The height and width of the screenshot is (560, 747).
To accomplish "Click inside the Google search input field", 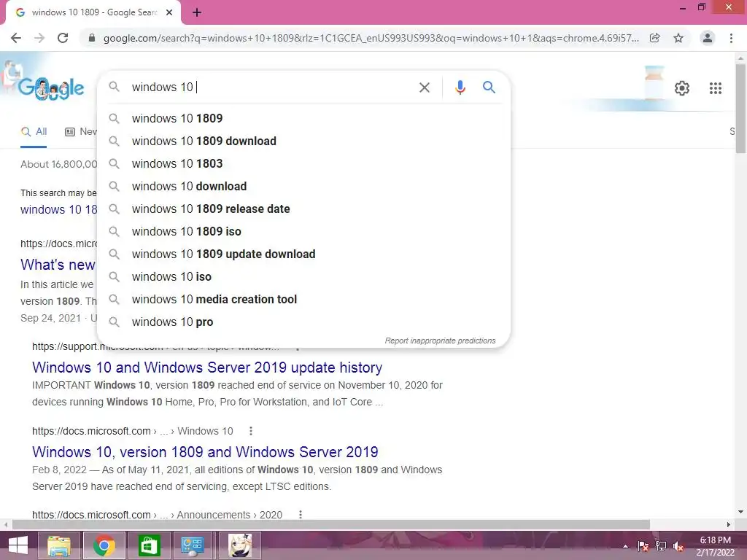I will pyautogui.click(x=271, y=87).
